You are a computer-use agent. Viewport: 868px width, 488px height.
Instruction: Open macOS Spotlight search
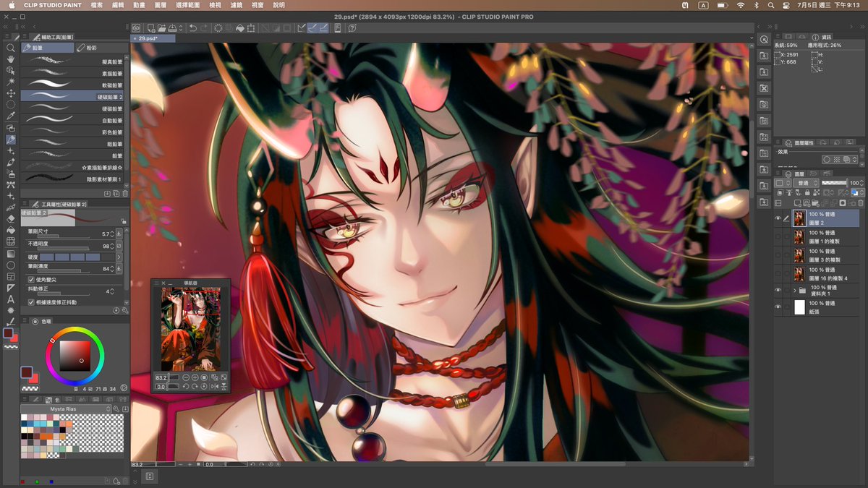point(773,5)
